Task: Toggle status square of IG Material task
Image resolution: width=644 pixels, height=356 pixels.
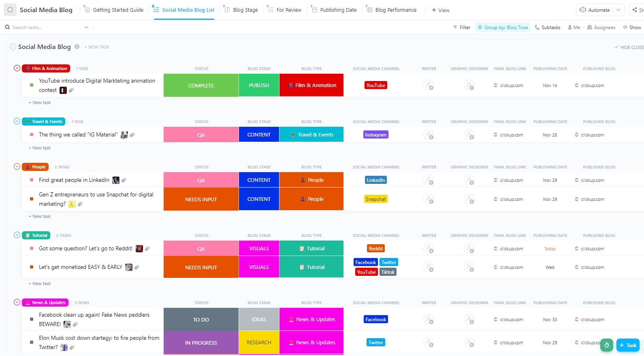Action: [x=32, y=134]
